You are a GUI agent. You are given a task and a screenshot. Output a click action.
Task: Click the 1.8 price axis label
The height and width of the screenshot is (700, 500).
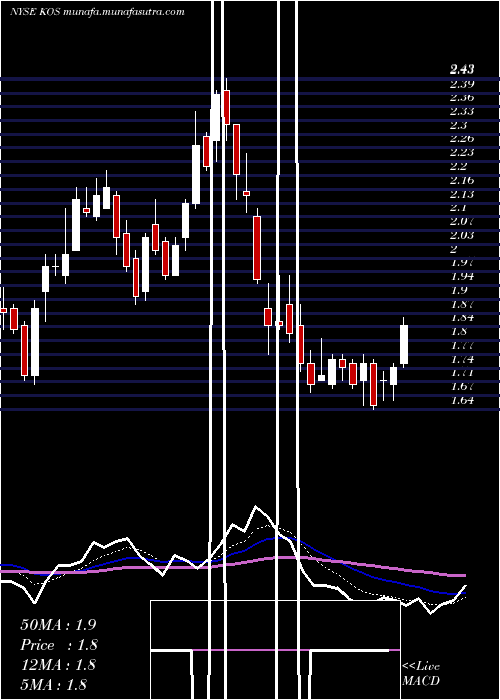point(458,331)
